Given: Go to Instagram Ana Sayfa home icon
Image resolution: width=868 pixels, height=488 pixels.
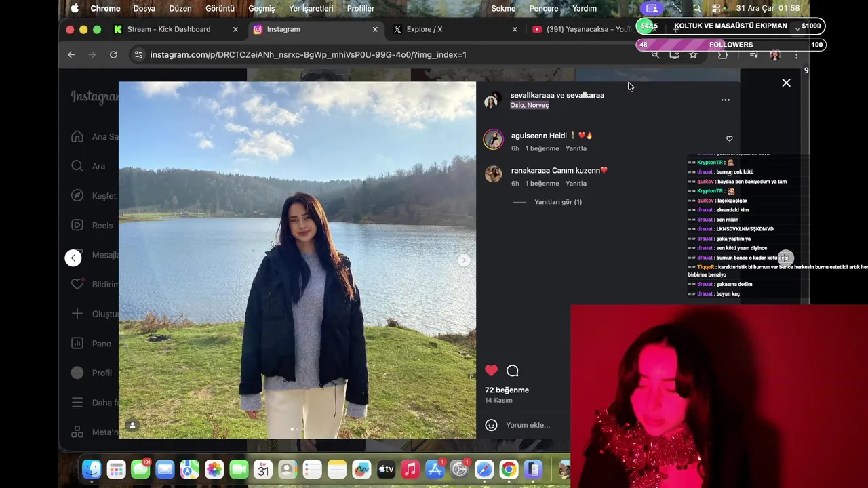Looking at the screenshot, I should click(77, 136).
